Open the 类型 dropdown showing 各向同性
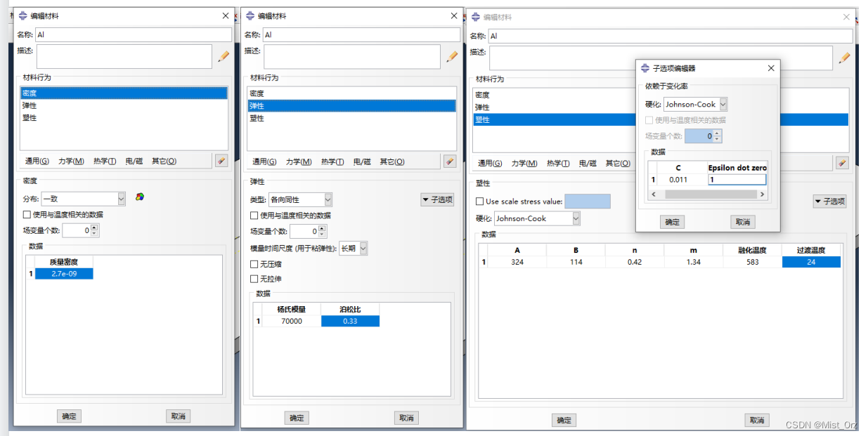The image size is (868, 436). [299, 199]
